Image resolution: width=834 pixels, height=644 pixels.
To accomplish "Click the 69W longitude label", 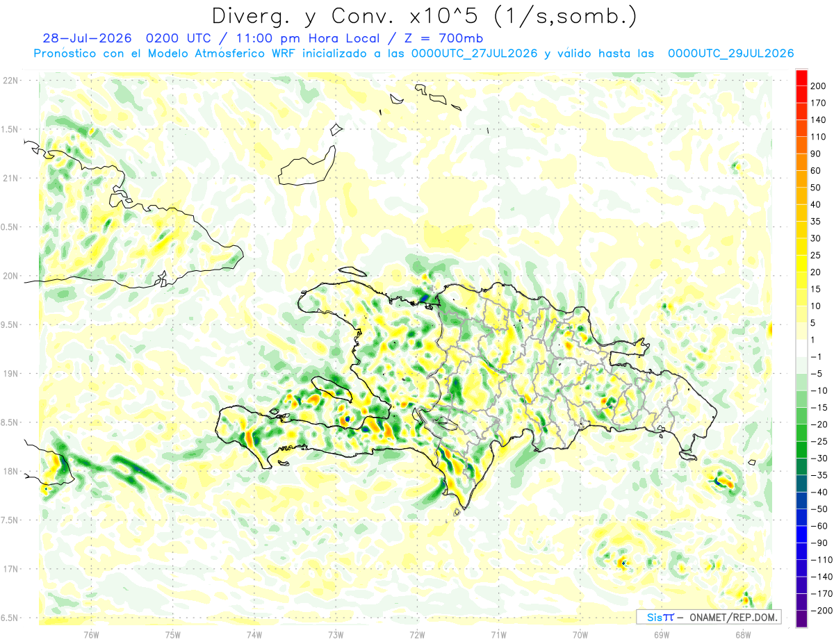I will (x=661, y=634).
